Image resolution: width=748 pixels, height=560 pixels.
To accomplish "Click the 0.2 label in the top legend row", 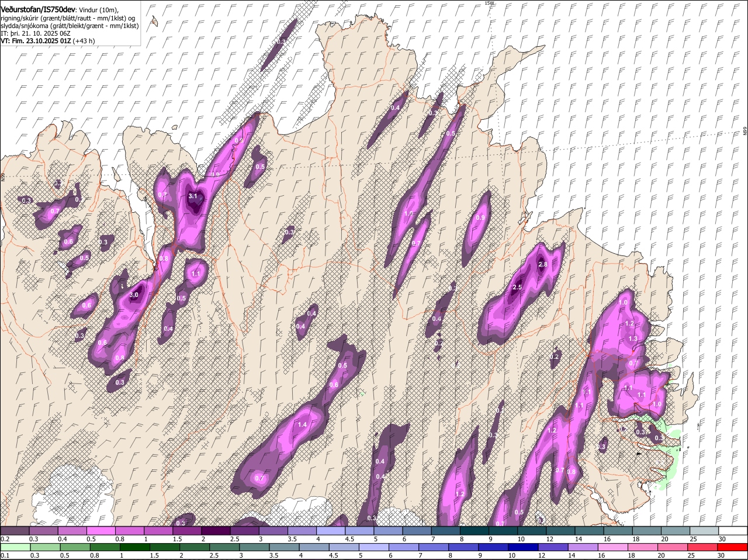I will point(5,538).
